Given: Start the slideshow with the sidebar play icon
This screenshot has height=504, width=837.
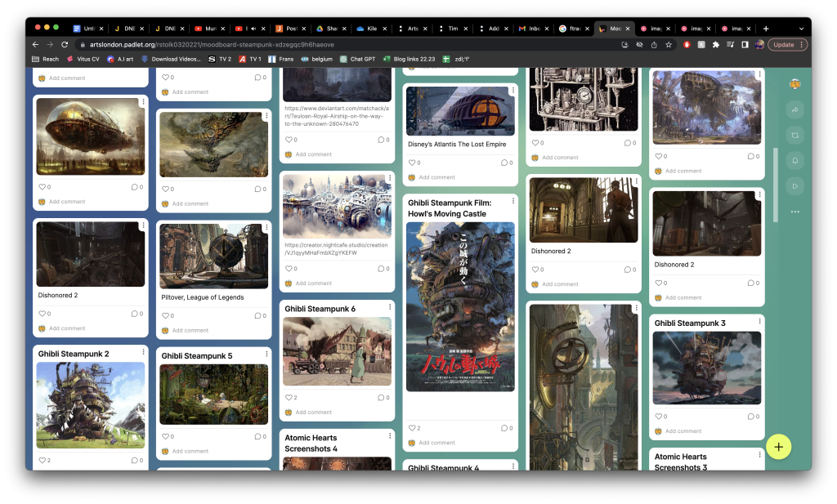Looking at the screenshot, I should pyautogui.click(x=794, y=186).
